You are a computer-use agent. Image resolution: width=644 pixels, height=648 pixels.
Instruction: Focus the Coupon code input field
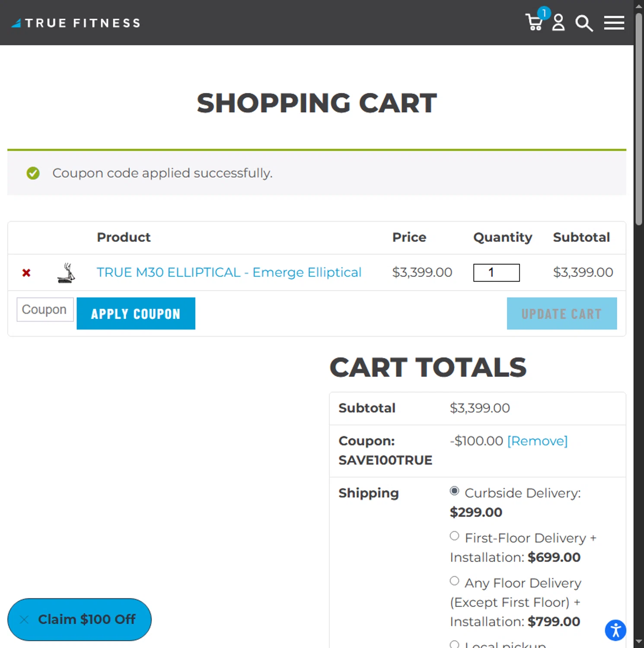[45, 310]
